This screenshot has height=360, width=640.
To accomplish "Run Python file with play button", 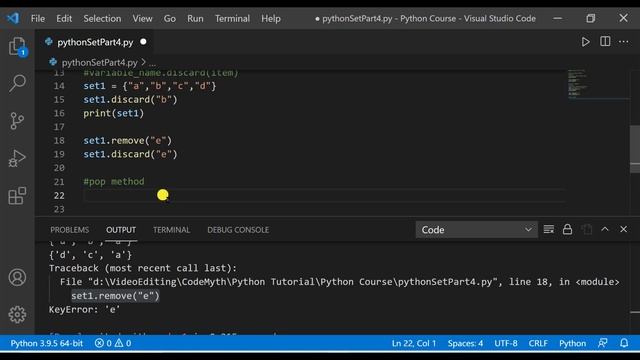I will click(x=585, y=42).
